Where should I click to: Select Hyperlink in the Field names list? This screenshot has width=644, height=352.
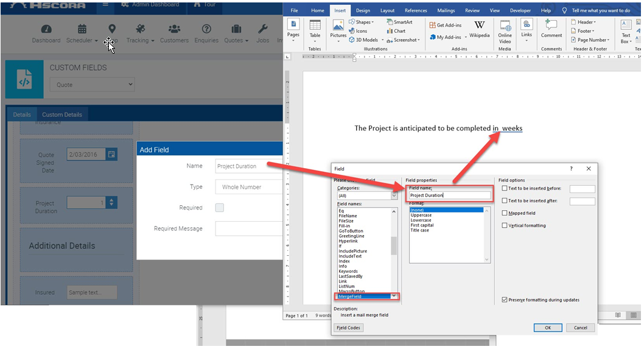point(348,241)
